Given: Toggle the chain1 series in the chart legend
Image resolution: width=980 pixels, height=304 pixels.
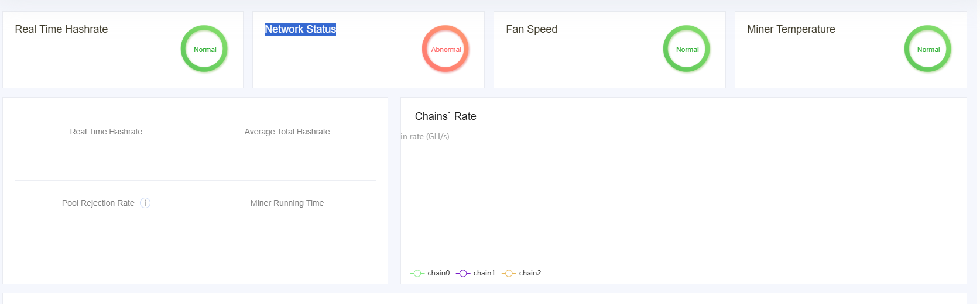Looking at the screenshot, I should [476, 273].
